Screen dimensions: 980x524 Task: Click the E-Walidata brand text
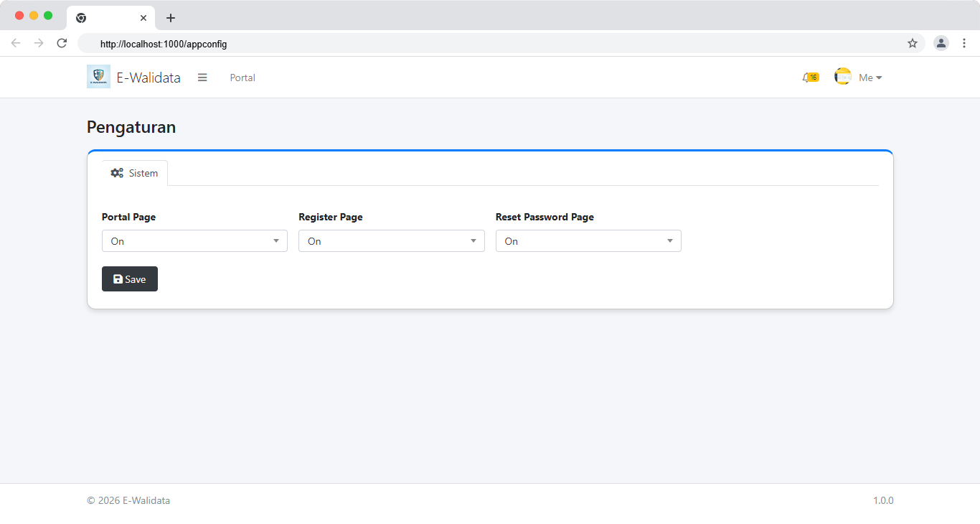tap(149, 78)
